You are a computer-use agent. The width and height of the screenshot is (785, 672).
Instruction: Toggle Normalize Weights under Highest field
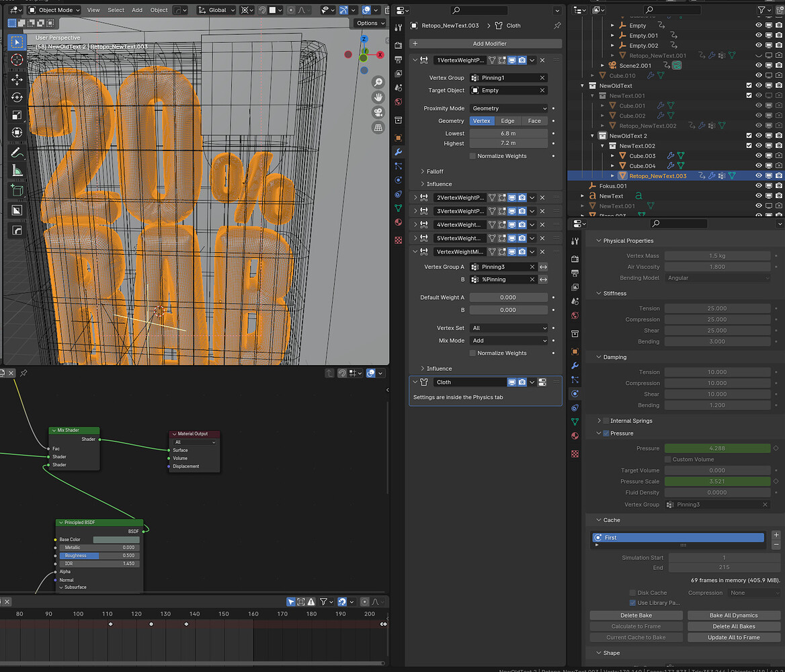tap(472, 156)
